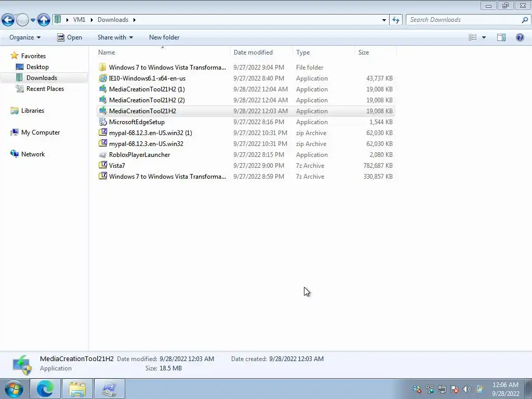Image resolution: width=532 pixels, height=399 pixels.
Task: Select Desktop in Favorites
Action: coord(37,67)
